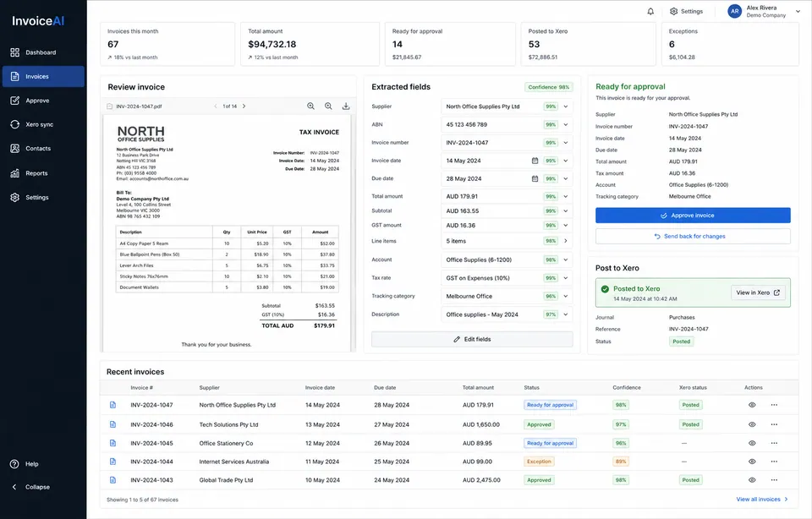Click the Description field
Viewport: 812px width, 519px height.
point(507,314)
